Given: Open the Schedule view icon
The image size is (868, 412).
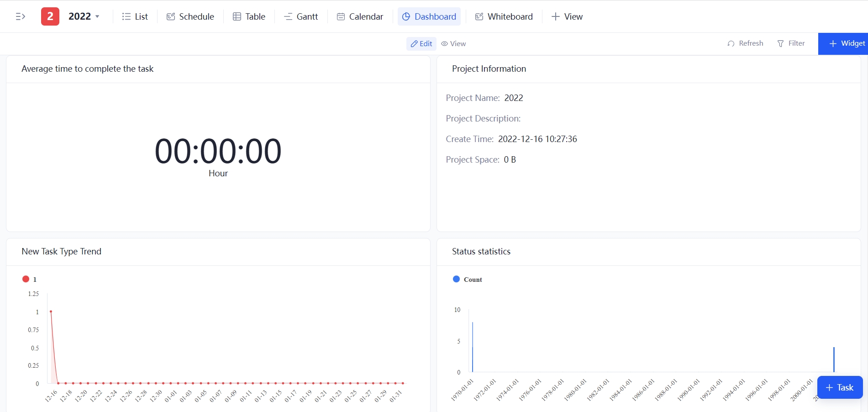Looking at the screenshot, I should point(170,16).
